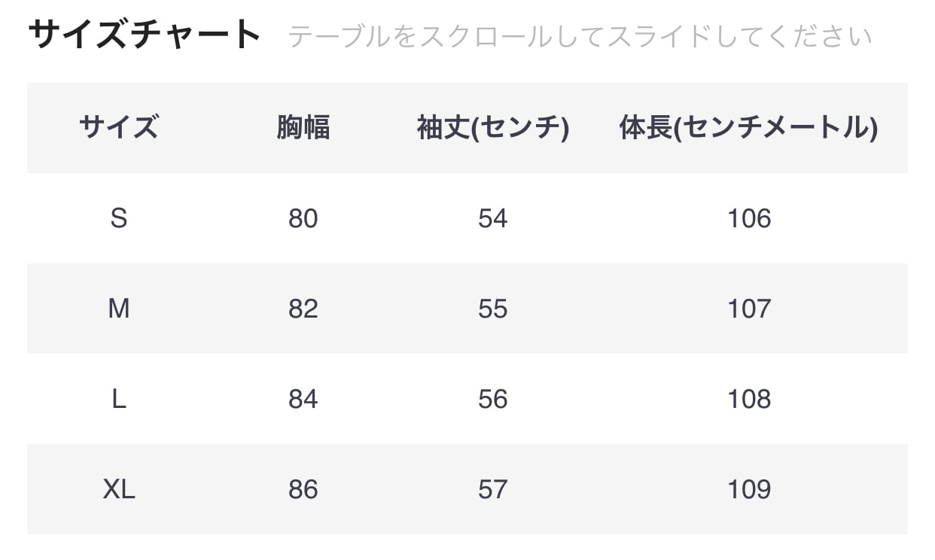Select the 胸幅 column header
935x560 pixels.
pyautogui.click(x=303, y=128)
